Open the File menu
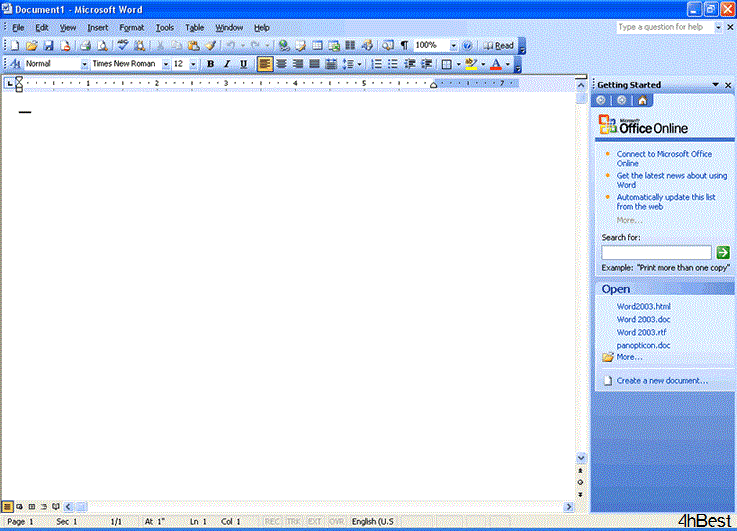Screen dimensions: 737x531 click(18, 28)
